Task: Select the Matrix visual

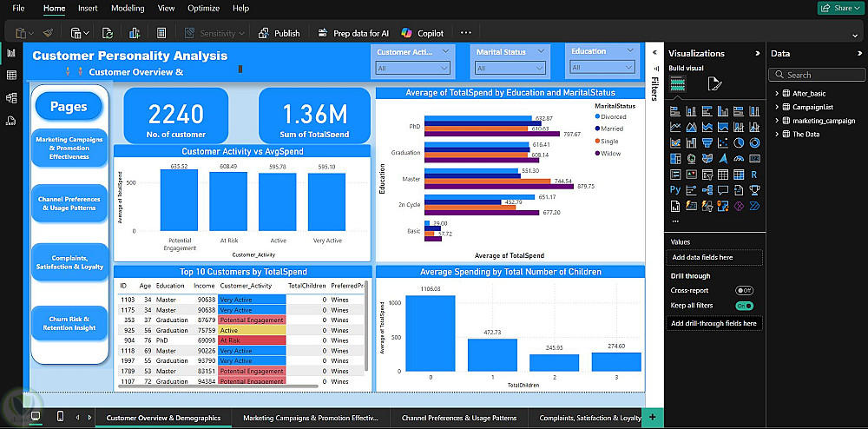Action: coord(739,175)
